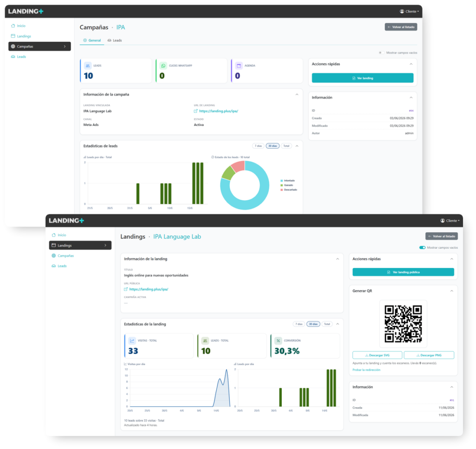Collapse the Estadísticas de leads panel

coord(297,146)
